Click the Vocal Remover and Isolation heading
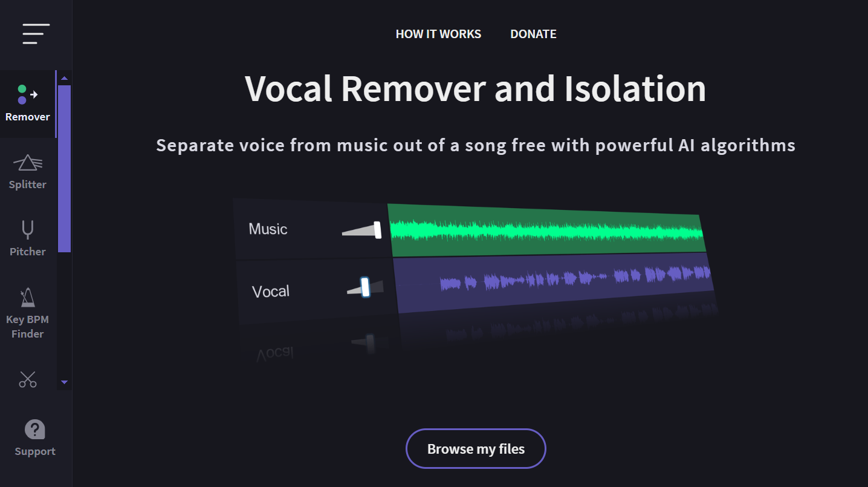This screenshot has height=487, width=868. pyautogui.click(x=475, y=89)
